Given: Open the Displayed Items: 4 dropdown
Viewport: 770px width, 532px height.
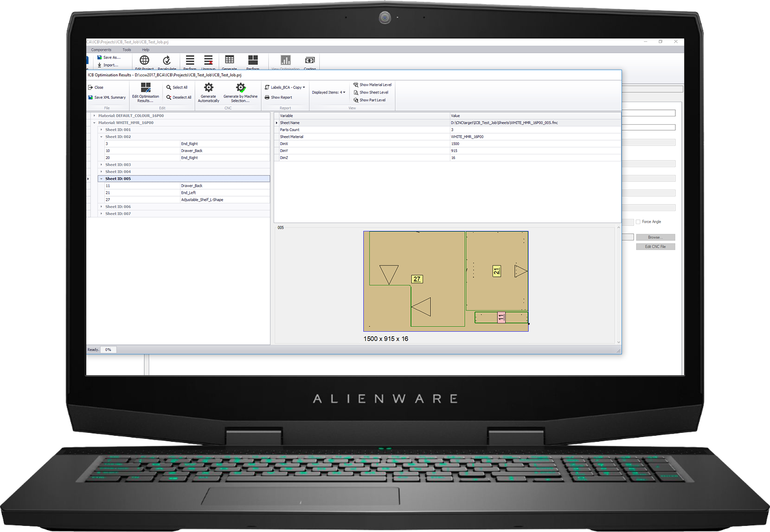Looking at the screenshot, I should pyautogui.click(x=328, y=92).
